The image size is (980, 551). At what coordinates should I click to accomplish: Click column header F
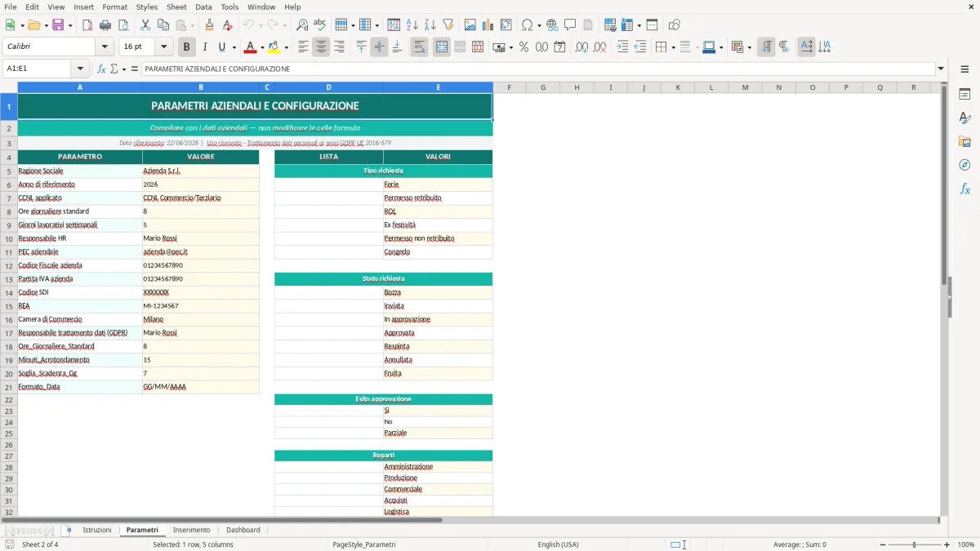tap(510, 87)
